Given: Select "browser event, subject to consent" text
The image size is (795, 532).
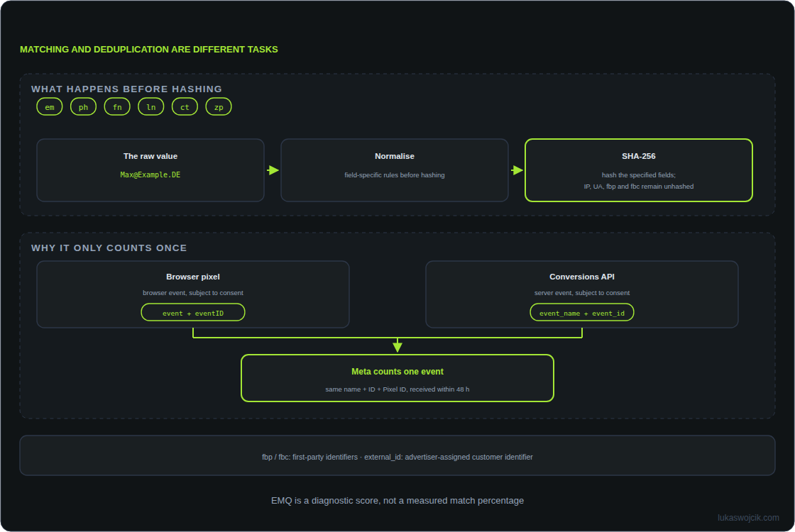Looking at the screenshot, I should [x=193, y=293].
